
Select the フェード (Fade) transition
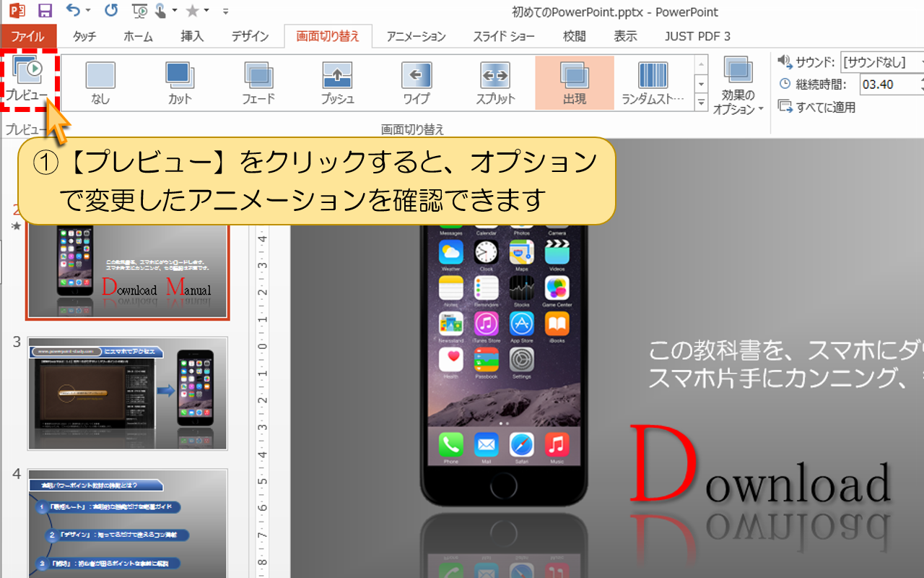[x=258, y=83]
